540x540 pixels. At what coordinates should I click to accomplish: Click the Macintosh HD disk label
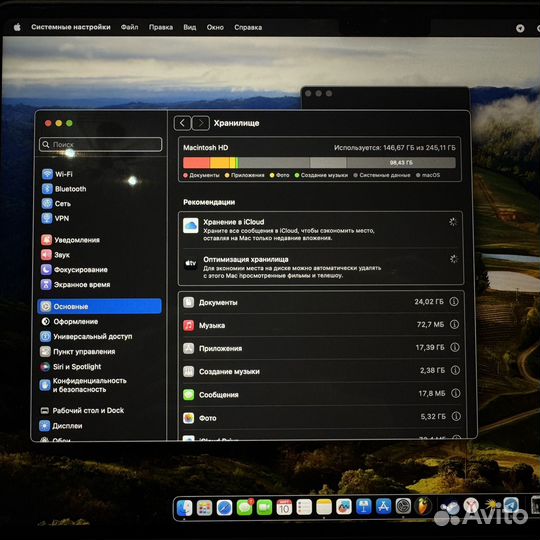coord(206,148)
